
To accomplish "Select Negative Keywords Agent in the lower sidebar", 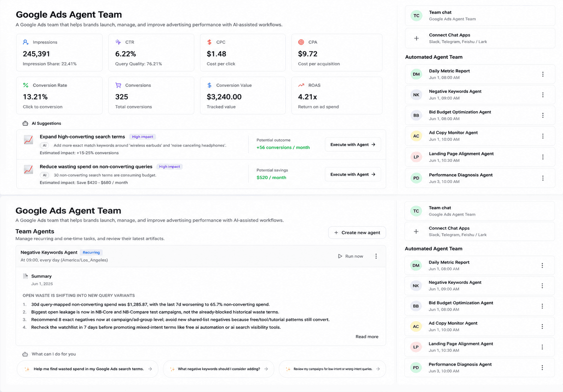I will click(480, 286).
